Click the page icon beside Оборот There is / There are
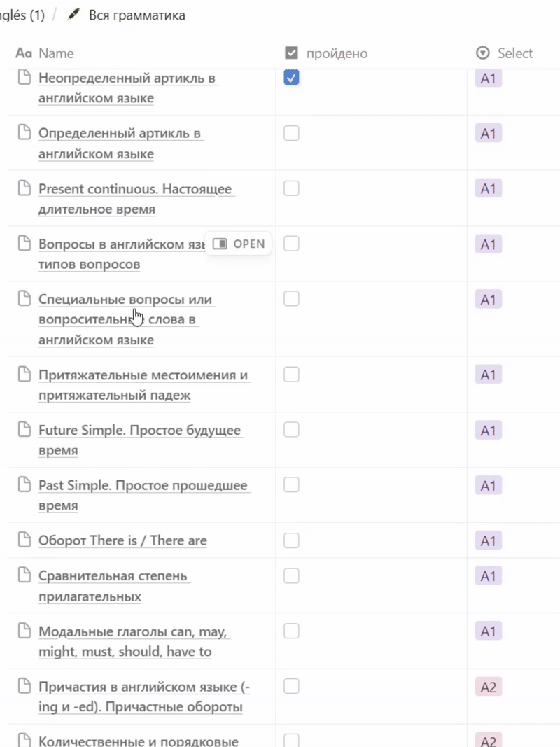The image size is (560, 747). pos(23,540)
